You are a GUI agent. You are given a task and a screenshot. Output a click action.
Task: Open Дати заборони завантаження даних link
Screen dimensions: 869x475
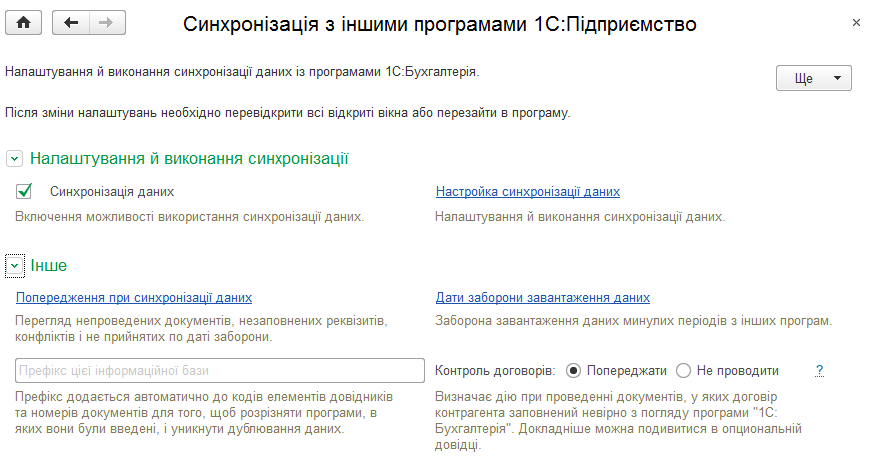pos(543,298)
